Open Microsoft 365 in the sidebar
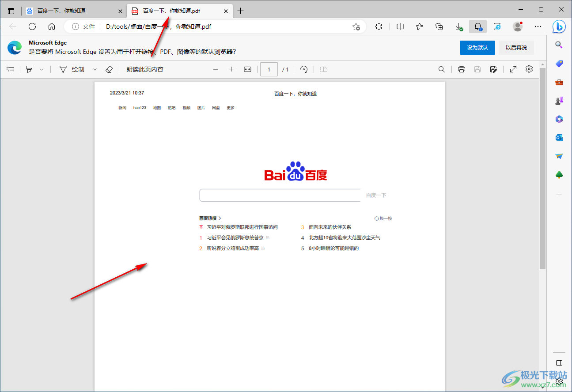 [x=559, y=119]
